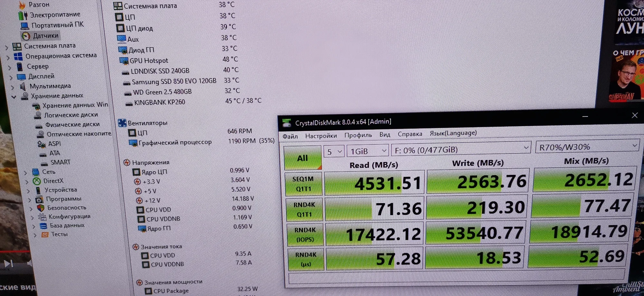Select Датчики in the sidebar tree

pyautogui.click(x=46, y=35)
